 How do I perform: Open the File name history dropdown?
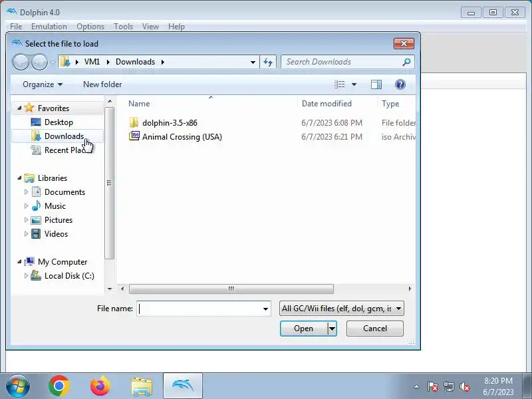pyautogui.click(x=265, y=309)
